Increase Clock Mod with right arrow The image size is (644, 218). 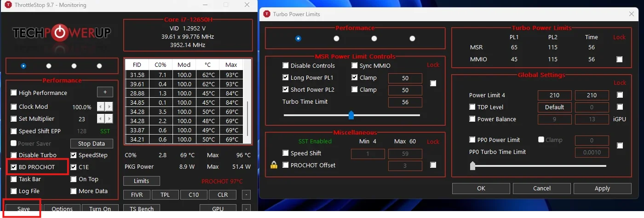click(109, 106)
